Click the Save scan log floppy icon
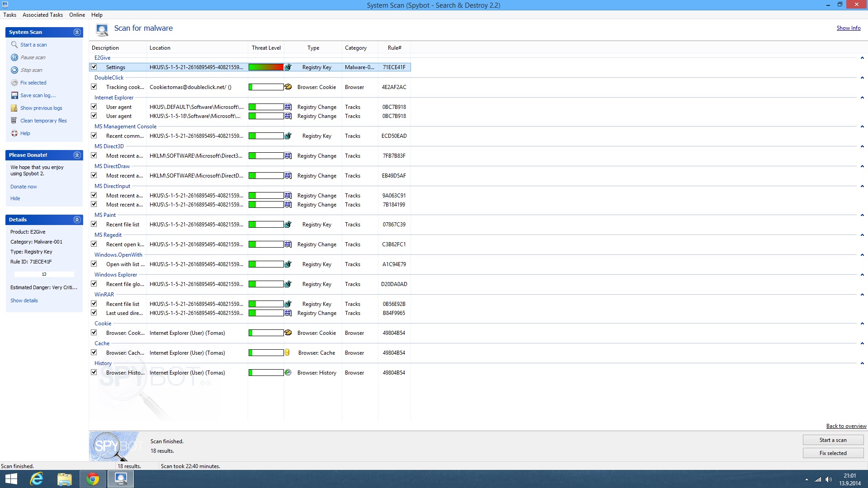 pos(14,95)
